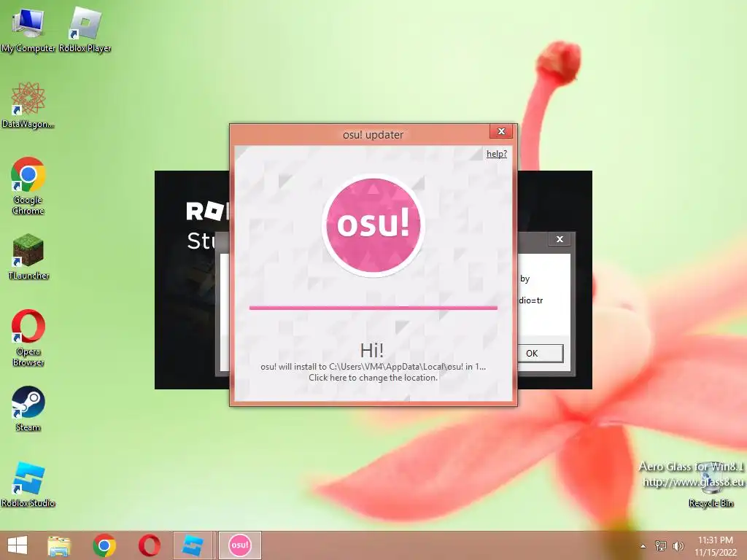The image size is (747, 560).
Task: Switch to osu! taskbar item
Action: point(239,545)
